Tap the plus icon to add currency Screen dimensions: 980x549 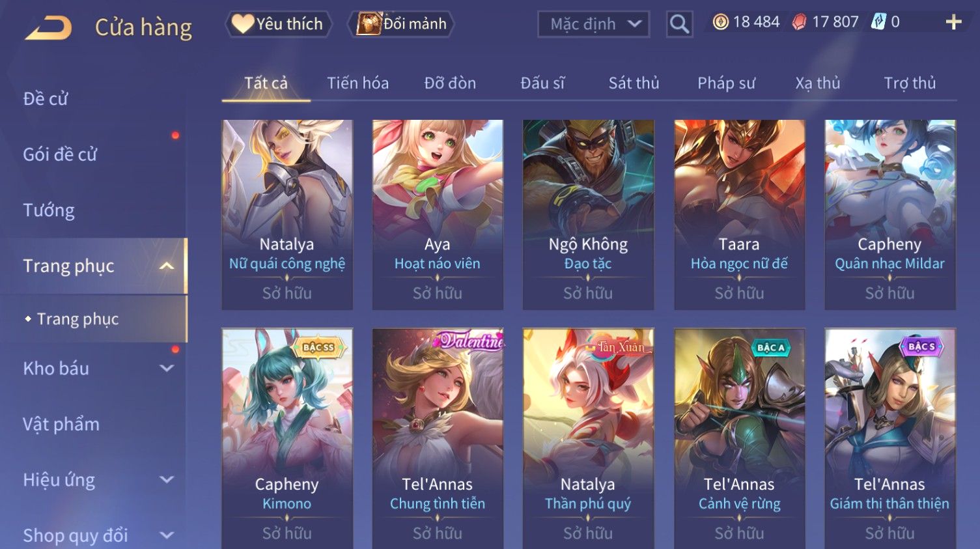tap(953, 22)
